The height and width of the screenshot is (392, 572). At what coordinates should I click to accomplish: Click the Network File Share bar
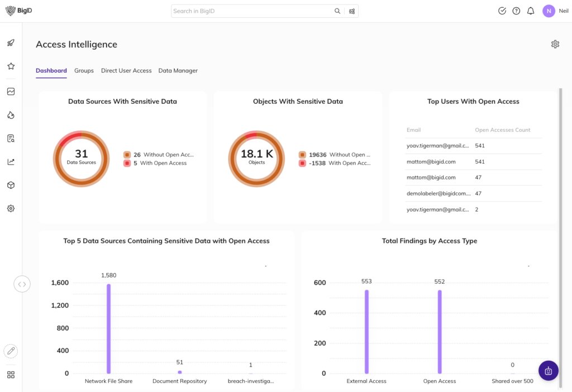tap(108, 328)
